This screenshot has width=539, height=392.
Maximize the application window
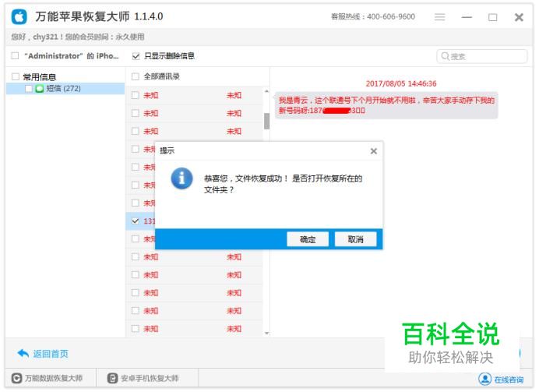pyautogui.click(x=492, y=17)
